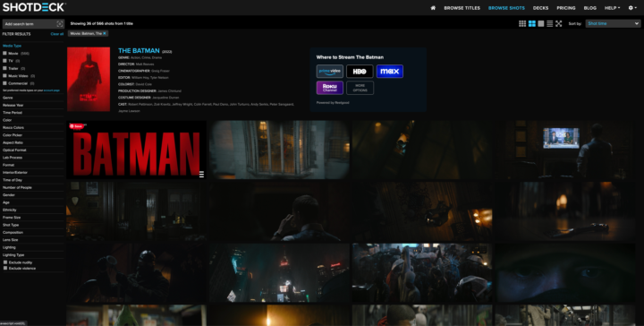Open the settings gear menu
Viewport: 644px width, 326px height.
(632, 8)
